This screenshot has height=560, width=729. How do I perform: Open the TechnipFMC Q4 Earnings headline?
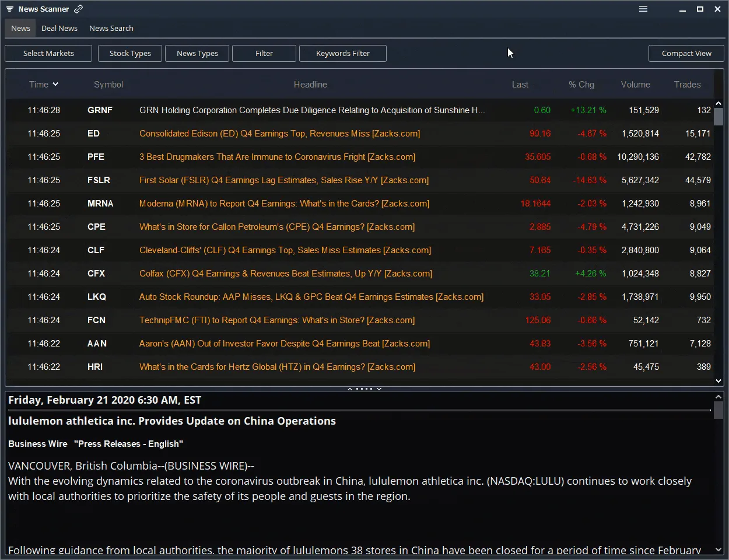click(277, 320)
